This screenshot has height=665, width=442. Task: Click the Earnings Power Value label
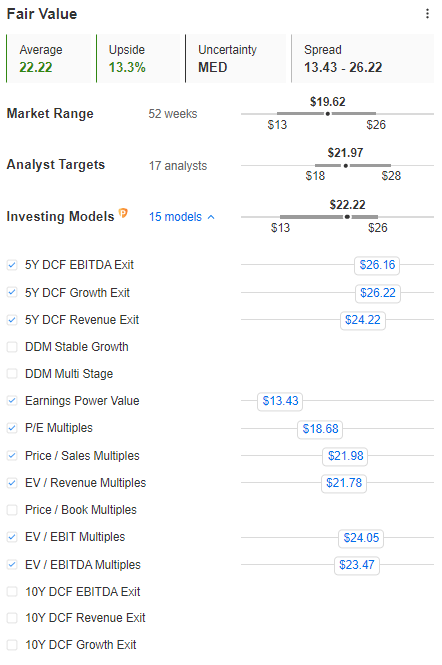(82, 401)
